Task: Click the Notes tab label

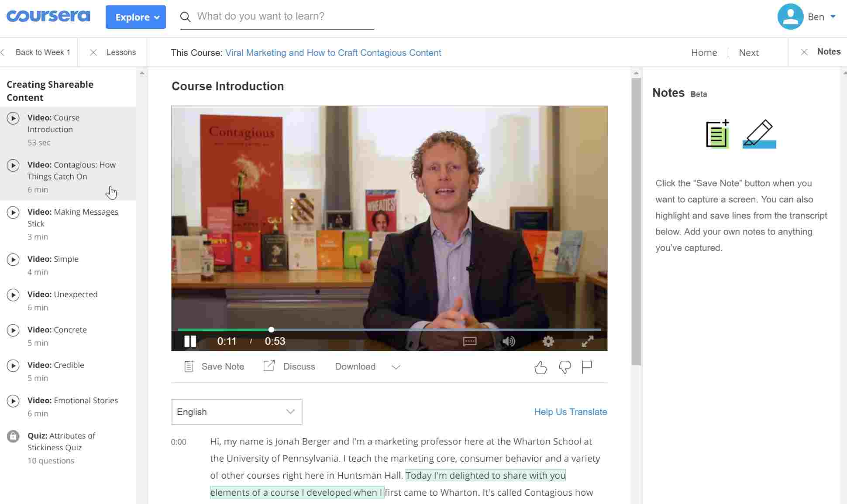Action: click(x=829, y=51)
